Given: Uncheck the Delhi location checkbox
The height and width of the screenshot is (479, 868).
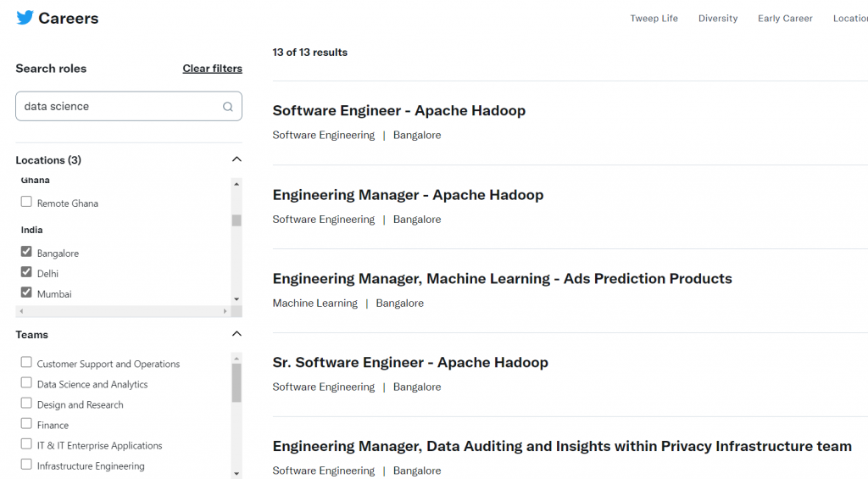Looking at the screenshot, I should click(26, 272).
